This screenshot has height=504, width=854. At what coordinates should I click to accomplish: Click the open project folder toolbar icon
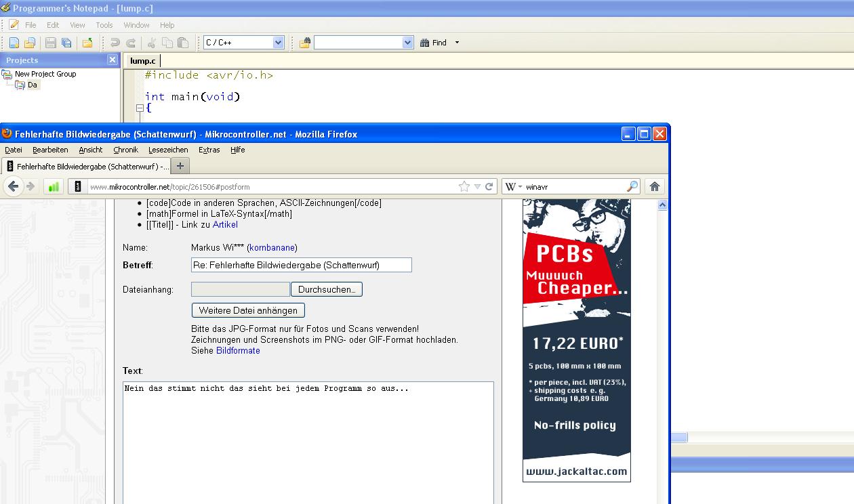coord(87,43)
